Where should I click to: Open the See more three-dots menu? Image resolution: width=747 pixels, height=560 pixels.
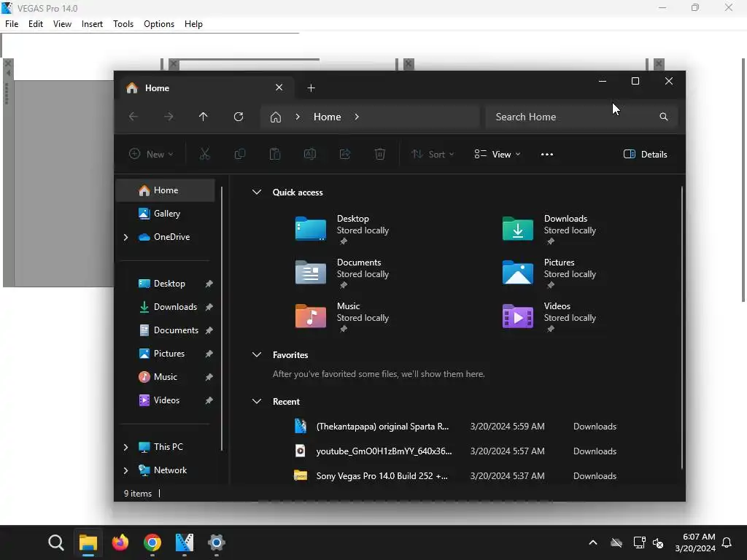(x=547, y=155)
